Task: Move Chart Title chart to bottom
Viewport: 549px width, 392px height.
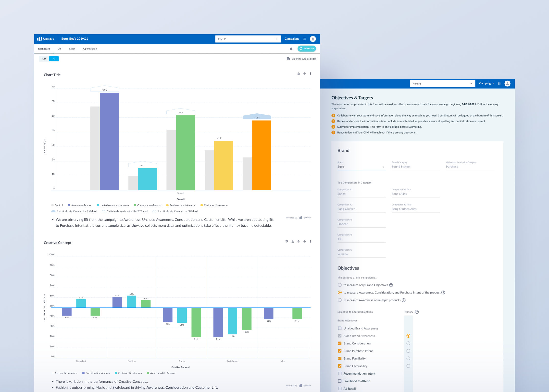Action: [299, 73]
